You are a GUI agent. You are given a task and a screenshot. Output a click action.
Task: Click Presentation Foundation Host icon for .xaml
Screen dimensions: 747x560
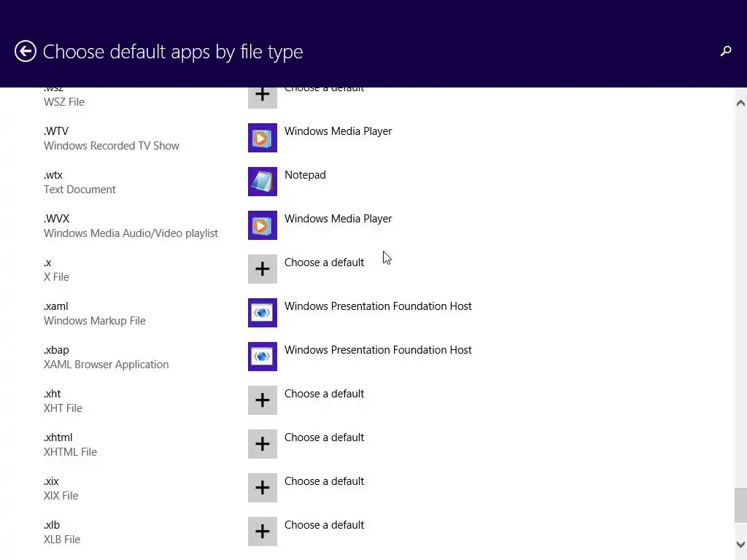(x=263, y=313)
